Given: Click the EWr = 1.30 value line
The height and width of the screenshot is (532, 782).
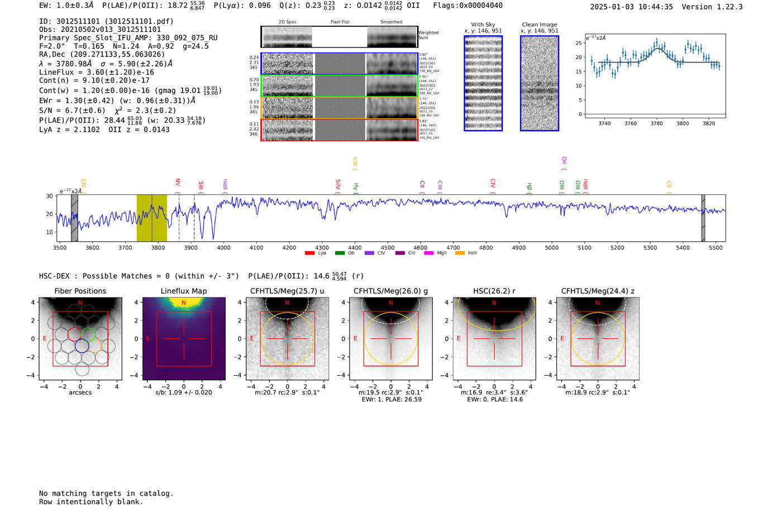Looking at the screenshot, I should point(117,101).
